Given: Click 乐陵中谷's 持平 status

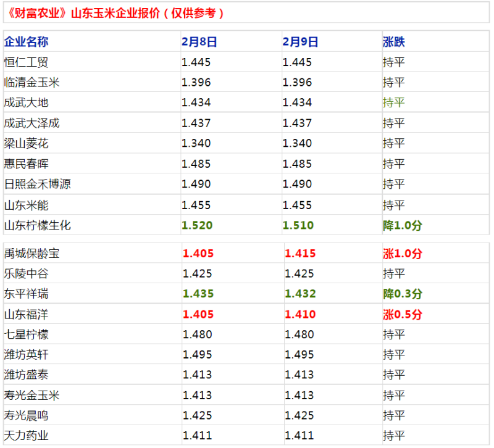Looking at the screenshot, I should point(394,273).
